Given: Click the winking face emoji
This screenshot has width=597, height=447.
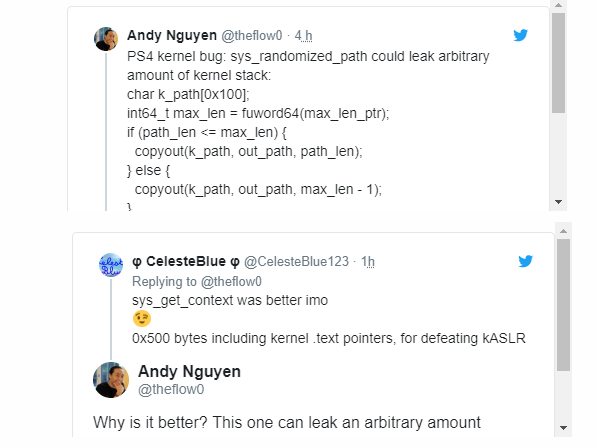Looking at the screenshot, I should [142, 319].
